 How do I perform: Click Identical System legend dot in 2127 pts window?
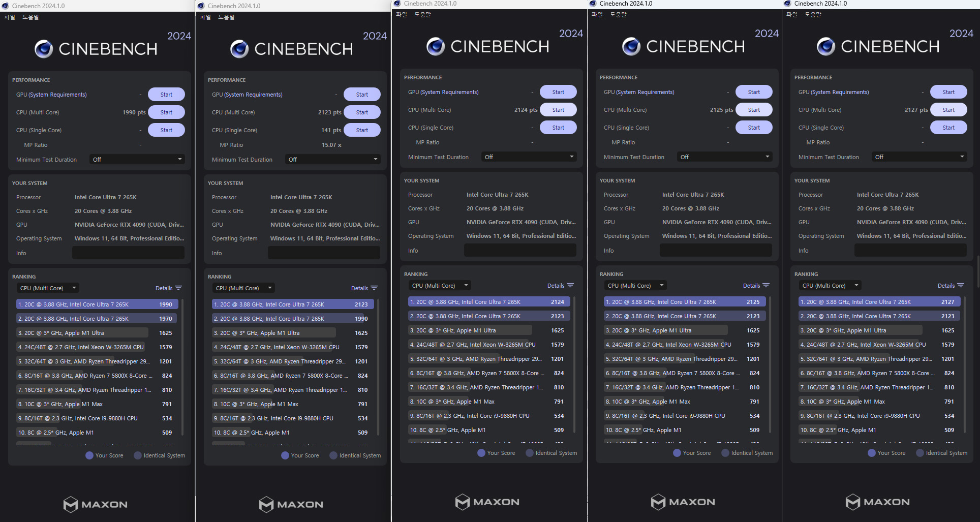[920, 453]
